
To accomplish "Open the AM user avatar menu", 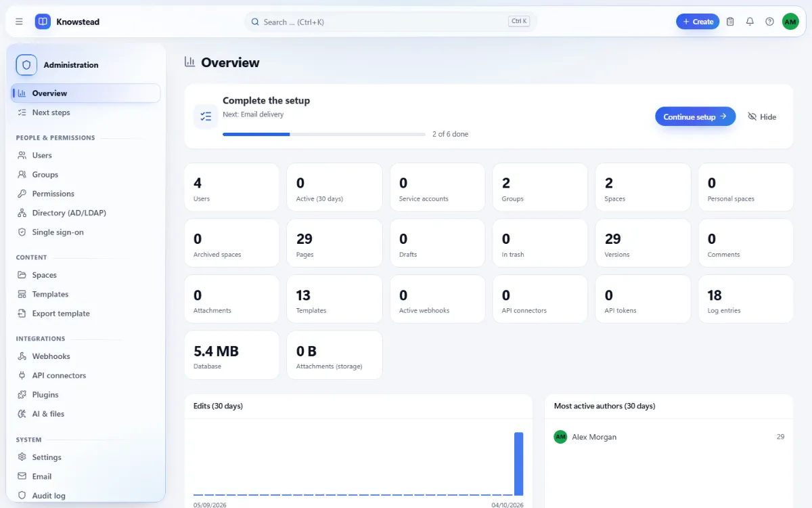I will (x=790, y=22).
